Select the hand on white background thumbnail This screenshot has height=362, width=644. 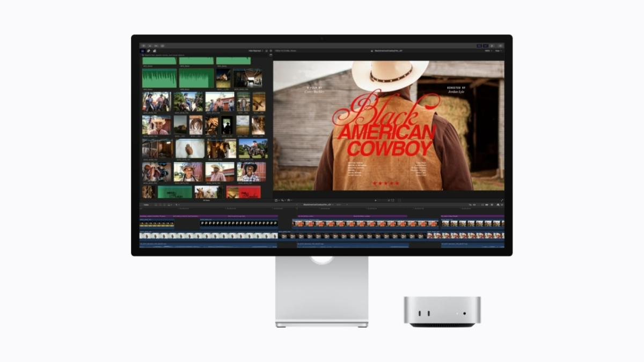pos(190,149)
